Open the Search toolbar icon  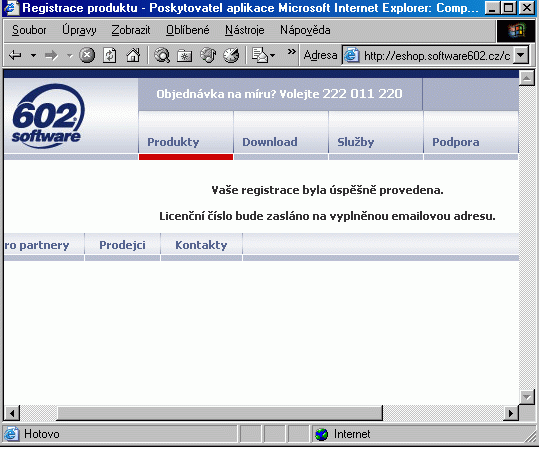point(162,55)
